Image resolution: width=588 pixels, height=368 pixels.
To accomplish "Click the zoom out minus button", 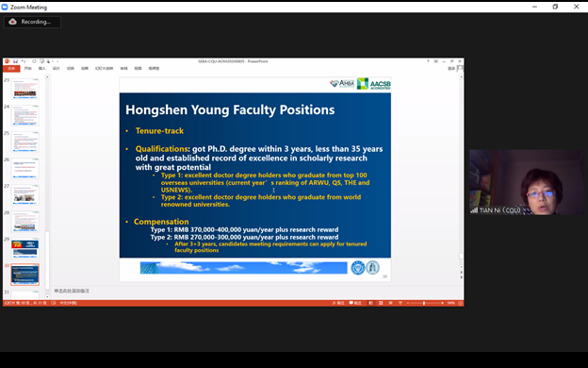I will pyautogui.click(x=408, y=303).
